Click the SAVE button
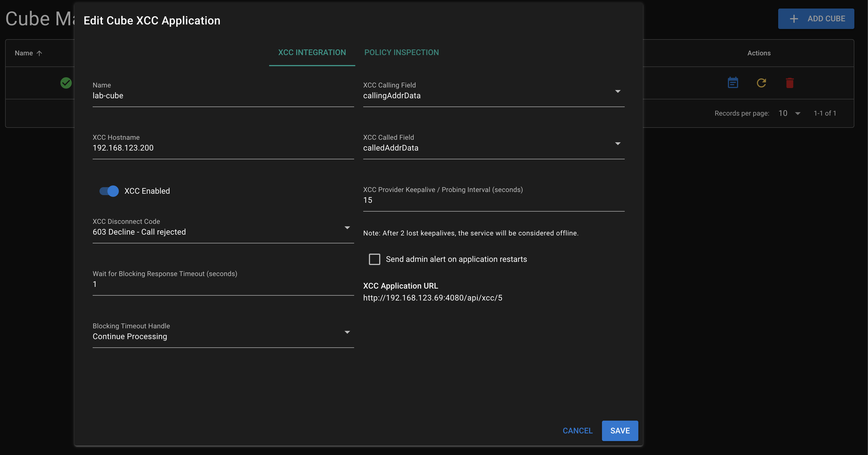The width and height of the screenshot is (868, 455). 620,430
